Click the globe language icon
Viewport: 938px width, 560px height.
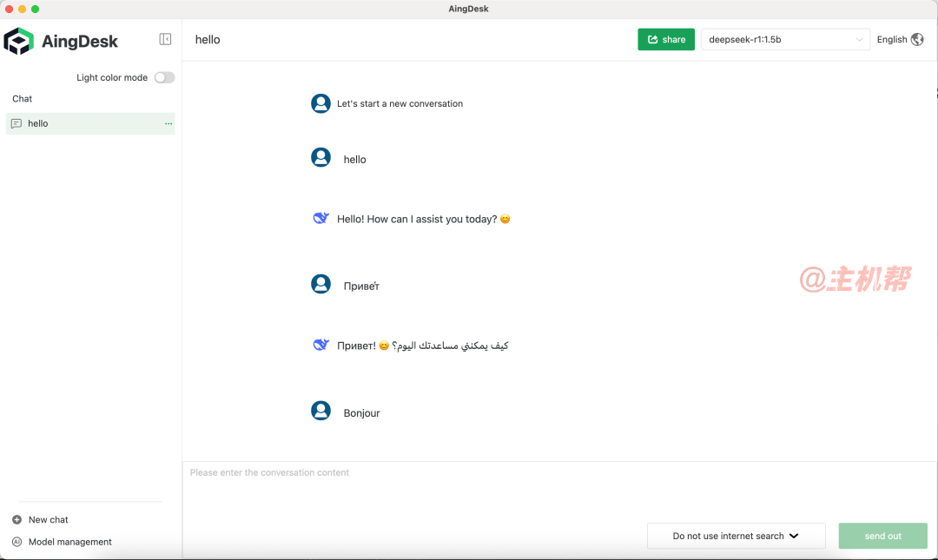(917, 39)
